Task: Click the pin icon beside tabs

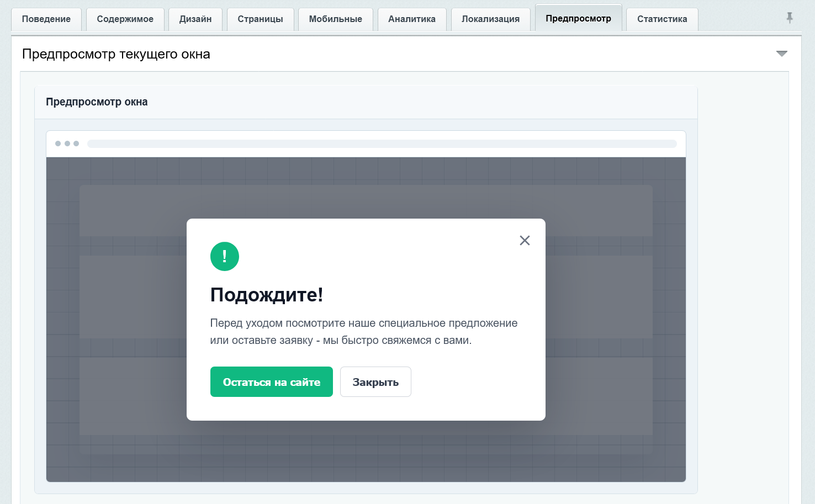Action: pos(790,18)
